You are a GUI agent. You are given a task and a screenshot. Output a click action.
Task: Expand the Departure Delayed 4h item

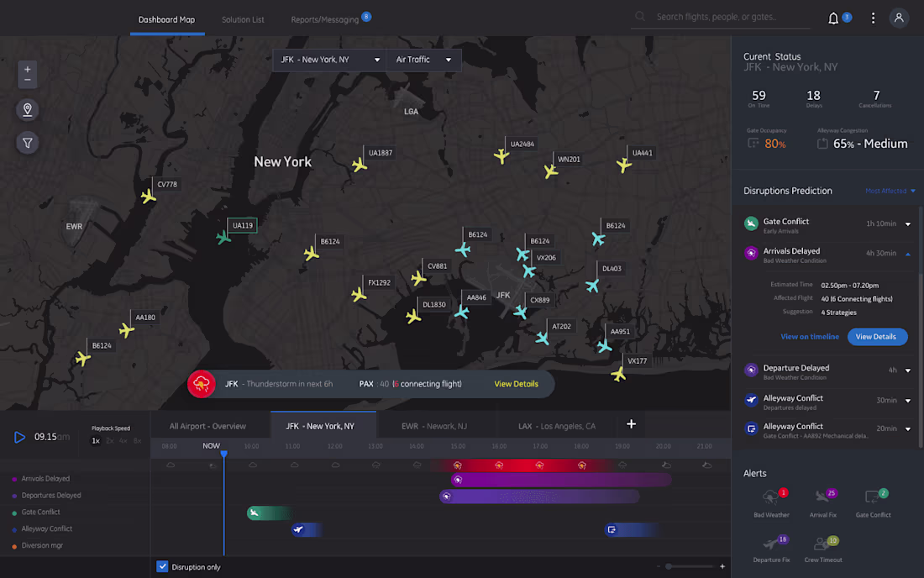point(907,370)
